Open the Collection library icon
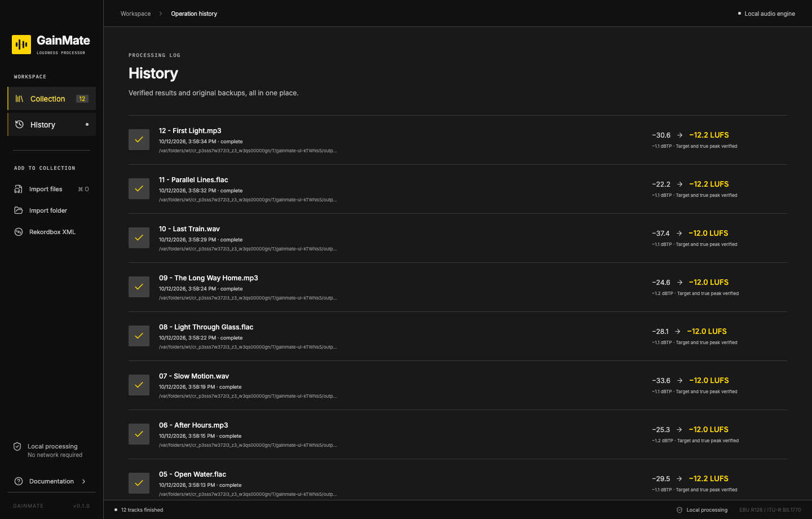812x519 pixels. tap(19, 99)
